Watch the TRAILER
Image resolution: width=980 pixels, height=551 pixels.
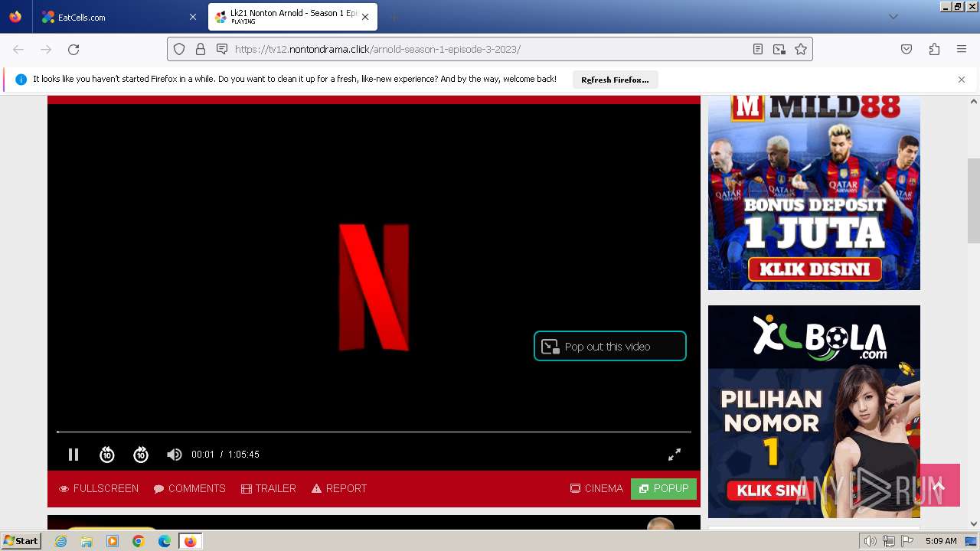point(269,488)
